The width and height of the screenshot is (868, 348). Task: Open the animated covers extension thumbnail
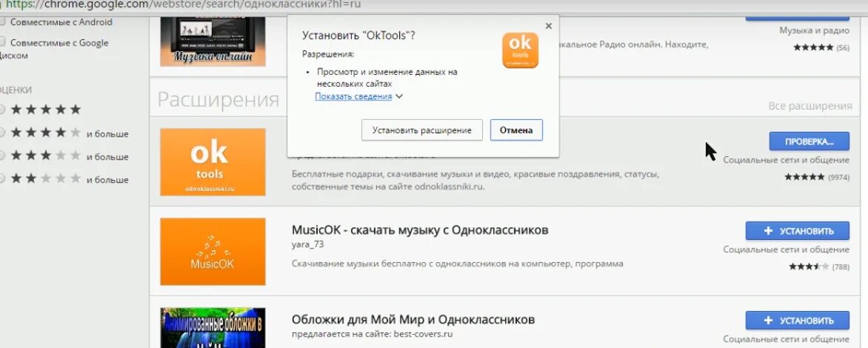pos(213,327)
